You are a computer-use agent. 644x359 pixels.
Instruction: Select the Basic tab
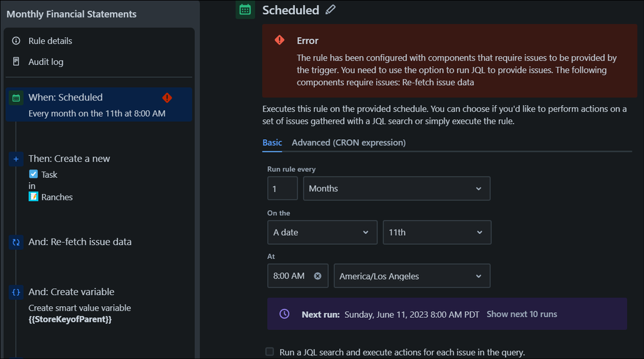(272, 142)
